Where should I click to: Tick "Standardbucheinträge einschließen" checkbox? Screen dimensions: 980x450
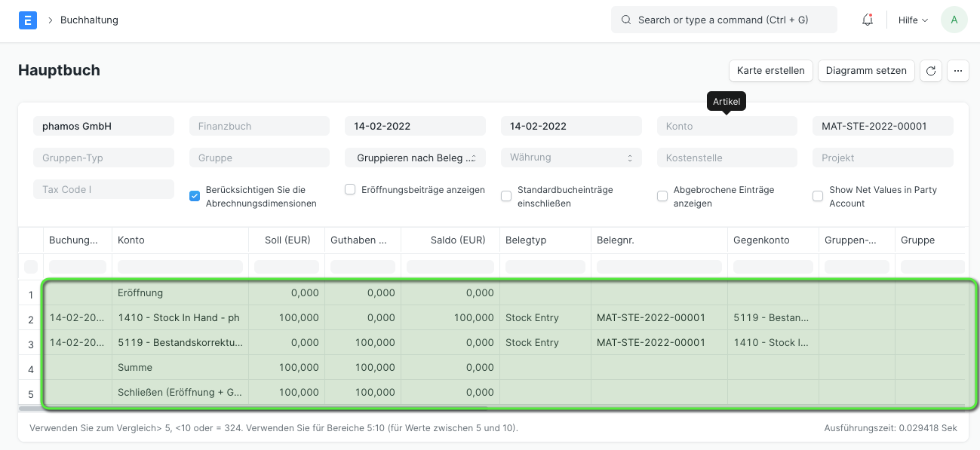506,196
